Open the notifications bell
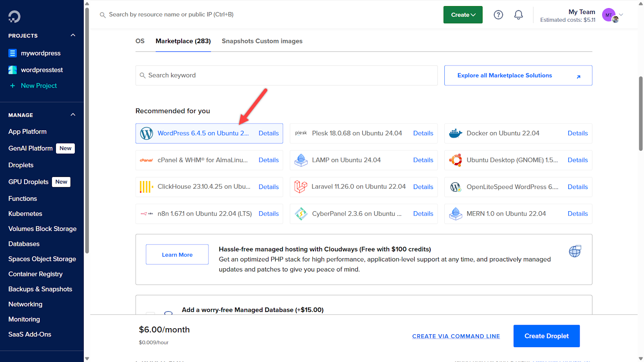The image size is (644, 362). (x=518, y=15)
